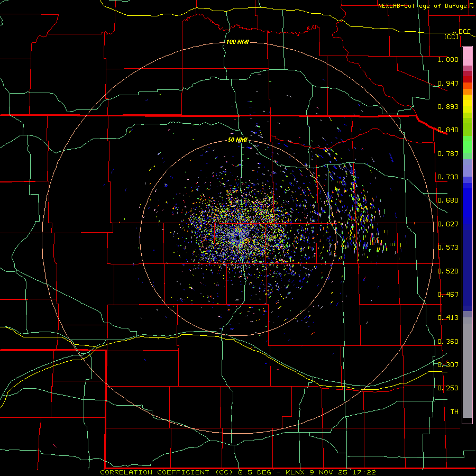This screenshot has height=476, width=476.
Task: Click the 0.733 legend value
Action: pos(448,177)
